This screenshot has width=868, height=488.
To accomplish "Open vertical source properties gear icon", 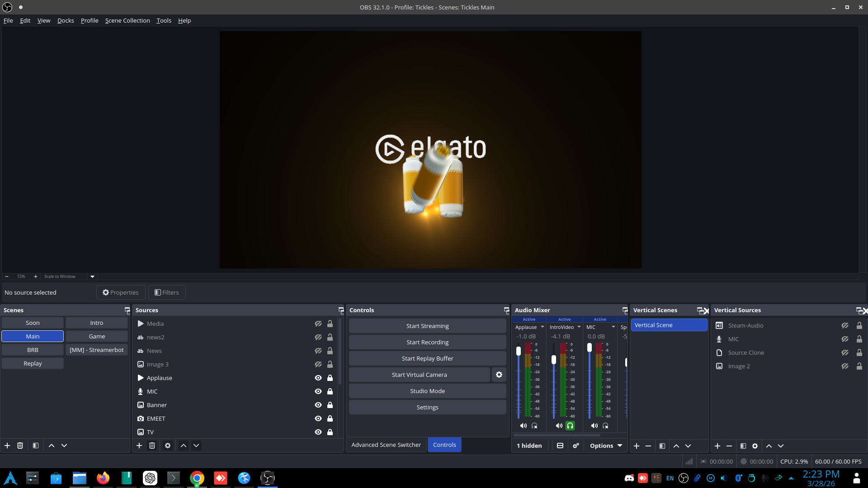I will [755, 446].
